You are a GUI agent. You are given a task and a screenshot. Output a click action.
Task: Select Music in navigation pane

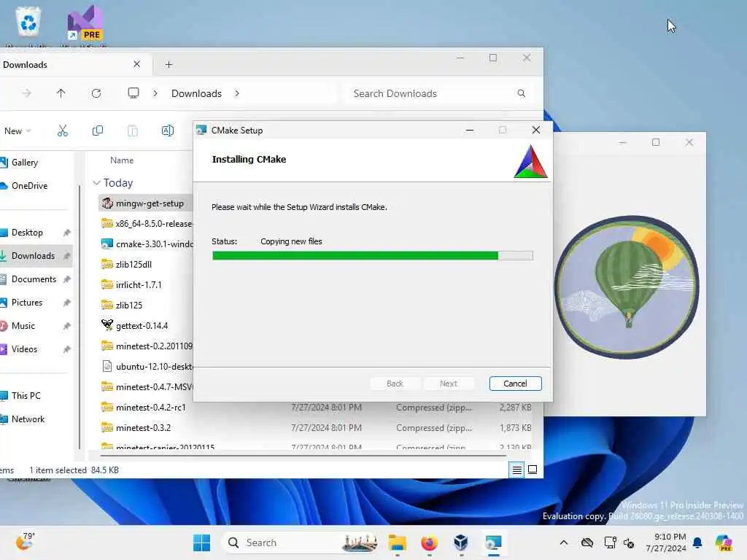[23, 326]
